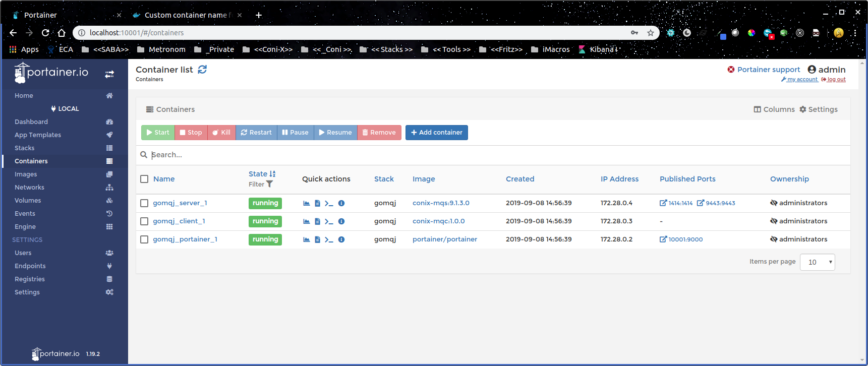This screenshot has width=868, height=366.
Task: Open stats icon for gomqj_portainer_1
Action: click(x=306, y=239)
